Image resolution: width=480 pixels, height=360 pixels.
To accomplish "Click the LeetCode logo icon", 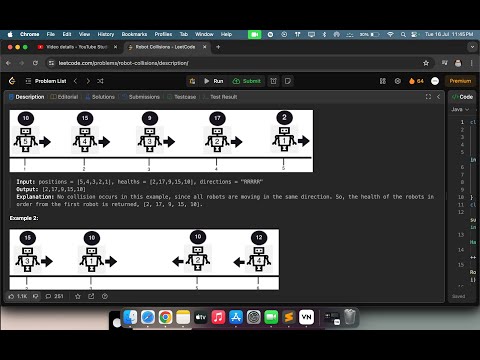I will [12, 81].
